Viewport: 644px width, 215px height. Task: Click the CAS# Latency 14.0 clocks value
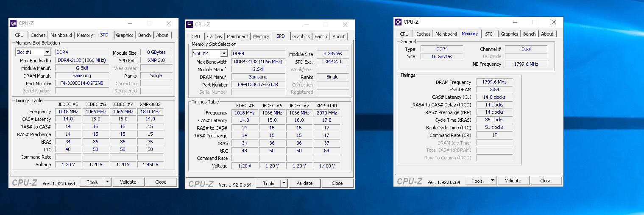point(494,97)
